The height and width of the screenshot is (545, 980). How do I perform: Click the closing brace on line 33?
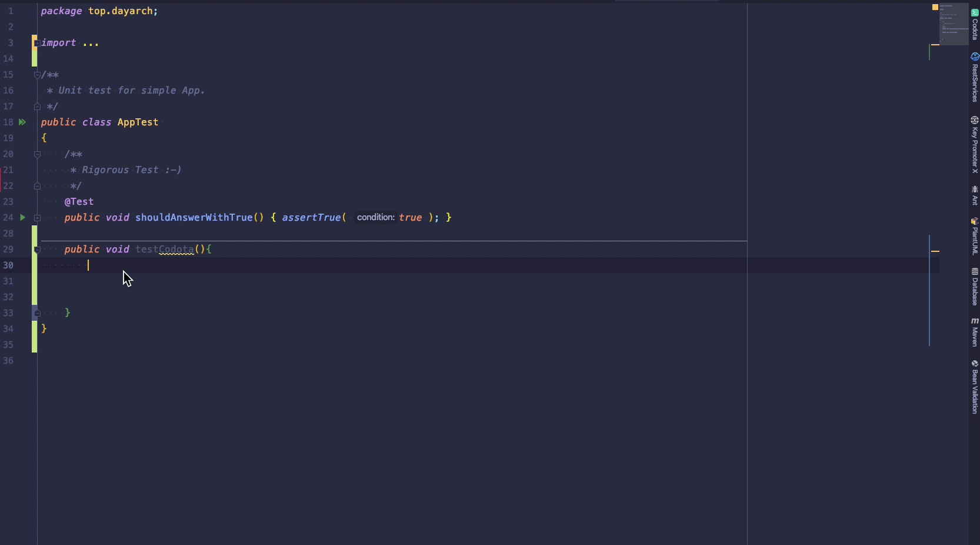pos(67,313)
